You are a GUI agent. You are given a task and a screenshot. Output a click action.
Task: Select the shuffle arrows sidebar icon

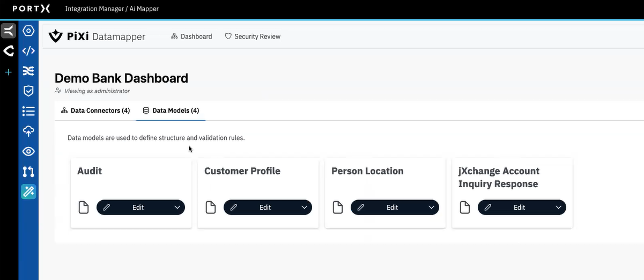tap(28, 71)
